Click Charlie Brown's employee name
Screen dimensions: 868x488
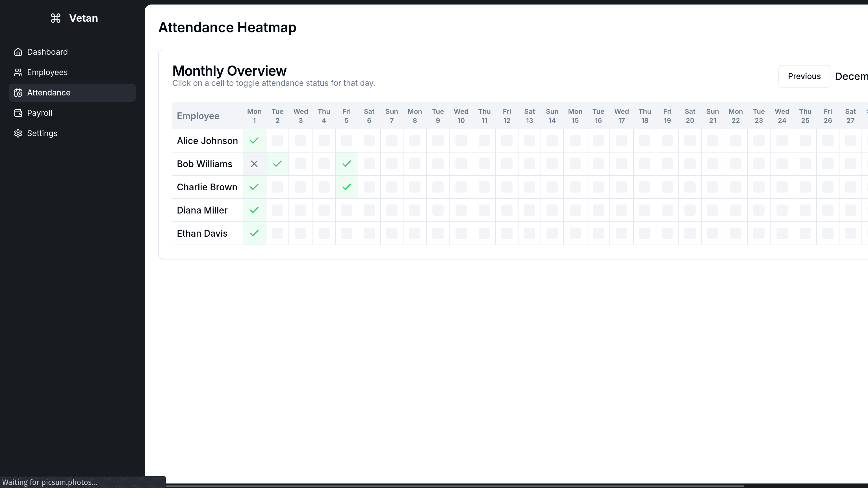click(207, 187)
